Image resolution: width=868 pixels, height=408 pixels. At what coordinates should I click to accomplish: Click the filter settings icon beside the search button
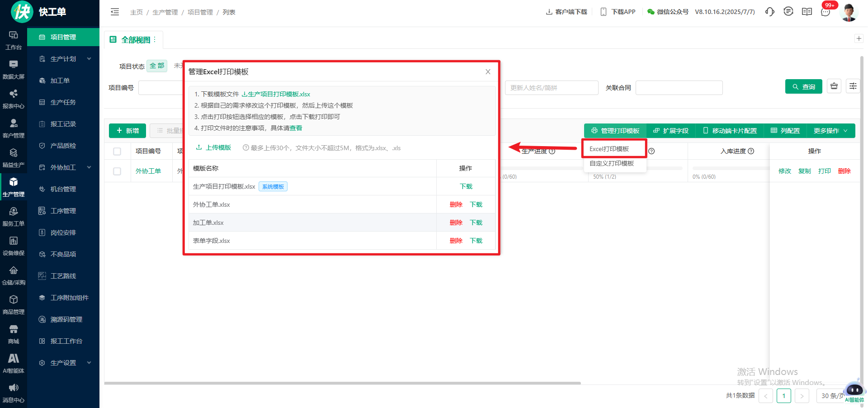(853, 86)
